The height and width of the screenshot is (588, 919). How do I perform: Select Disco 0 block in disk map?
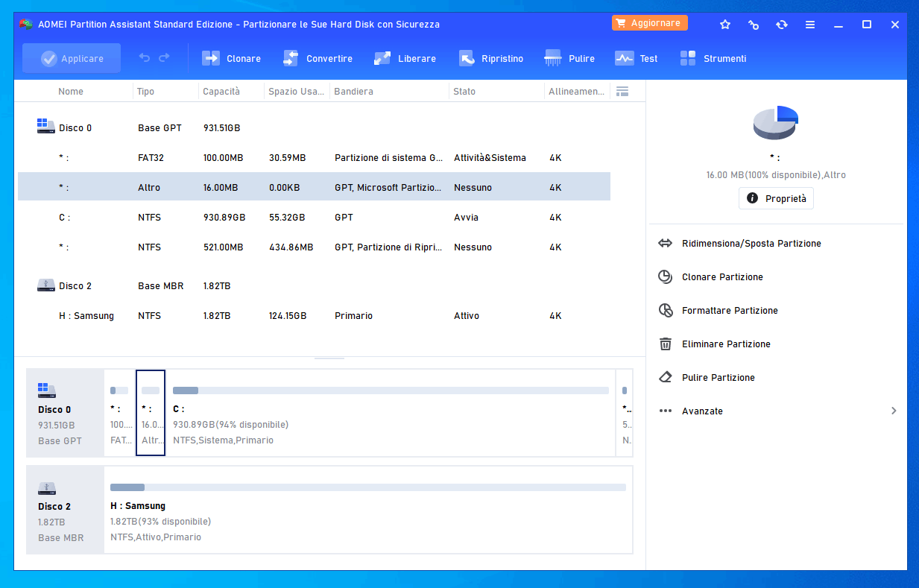tap(66, 413)
